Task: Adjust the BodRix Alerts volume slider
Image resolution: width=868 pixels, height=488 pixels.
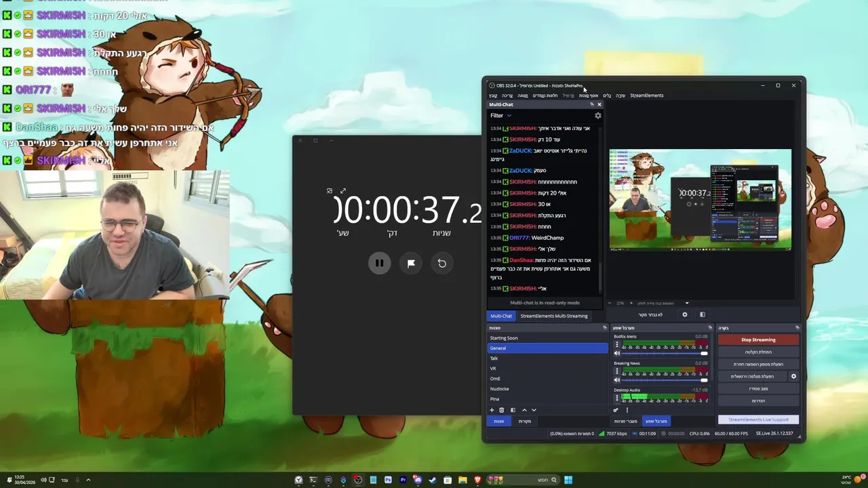Action: coord(665,354)
